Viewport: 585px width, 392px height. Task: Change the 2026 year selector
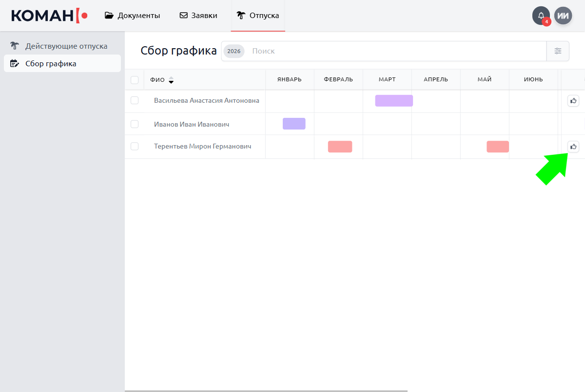coord(234,51)
